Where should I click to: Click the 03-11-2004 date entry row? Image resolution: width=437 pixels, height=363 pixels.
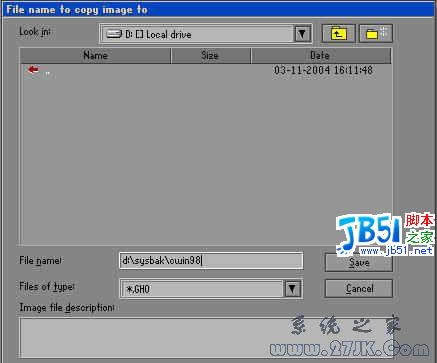coord(206,70)
